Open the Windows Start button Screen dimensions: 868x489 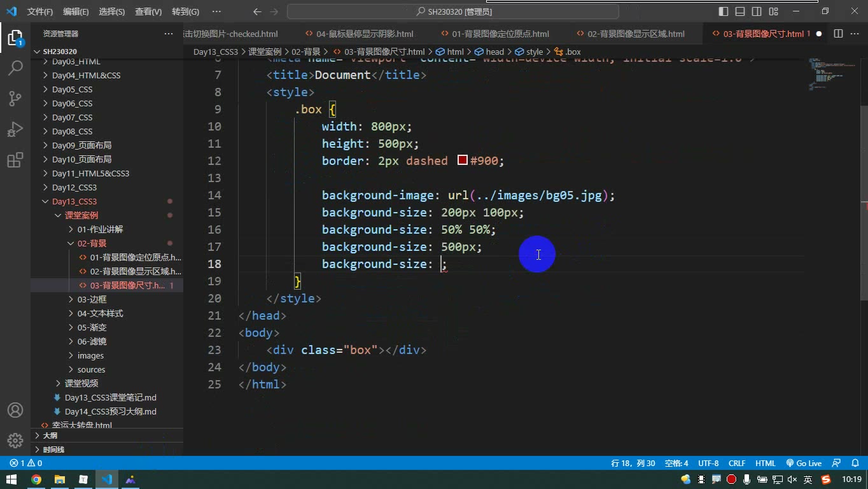[11, 479]
